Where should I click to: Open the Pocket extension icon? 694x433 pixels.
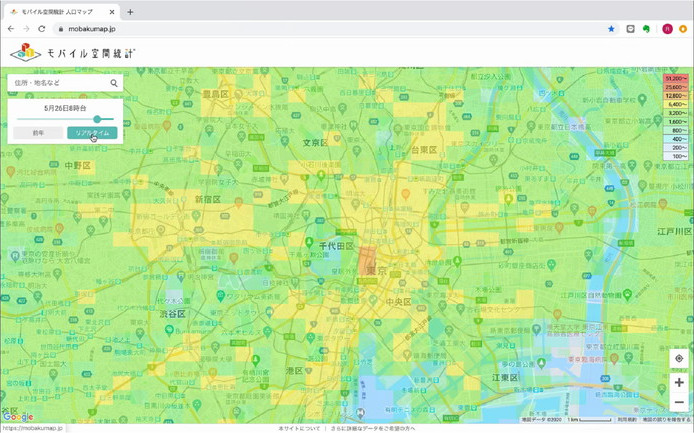pos(630,29)
